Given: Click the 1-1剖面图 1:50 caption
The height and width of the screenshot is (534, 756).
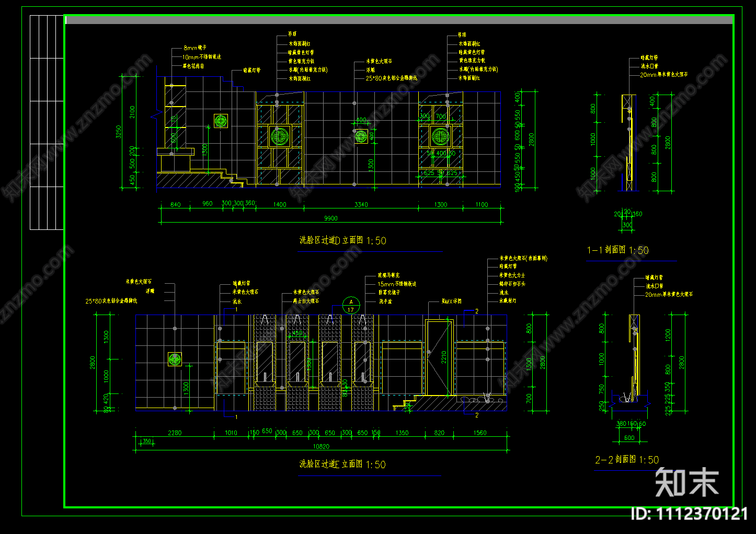Looking at the screenshot, I should pyautogui.click(x=618, y=250).
